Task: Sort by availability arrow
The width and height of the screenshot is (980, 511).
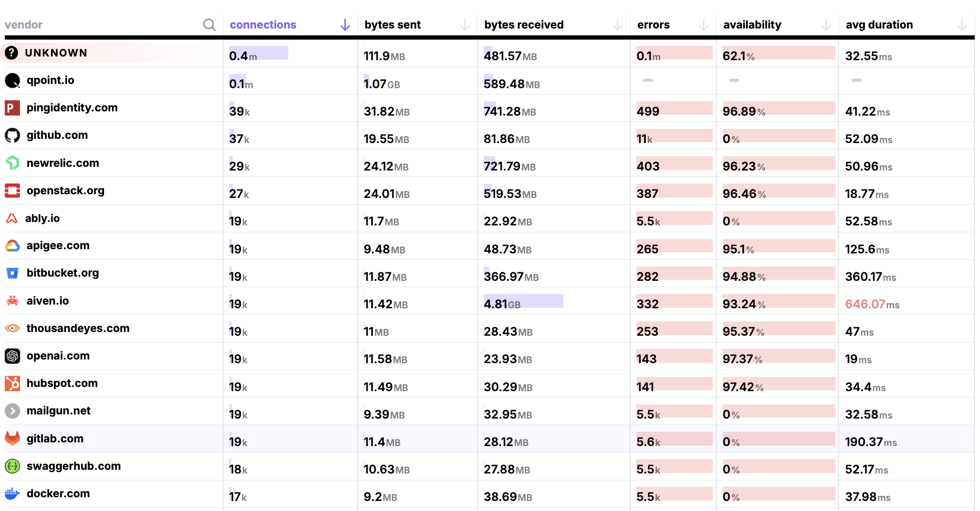Action: (826, 25)
